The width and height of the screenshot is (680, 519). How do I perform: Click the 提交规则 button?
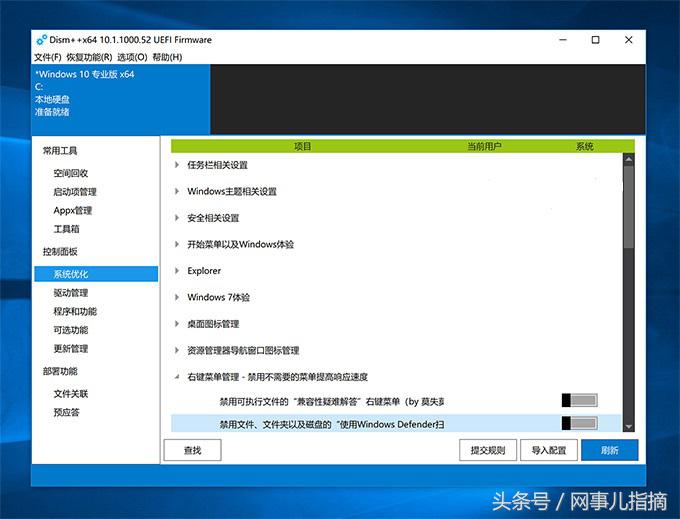488,450
